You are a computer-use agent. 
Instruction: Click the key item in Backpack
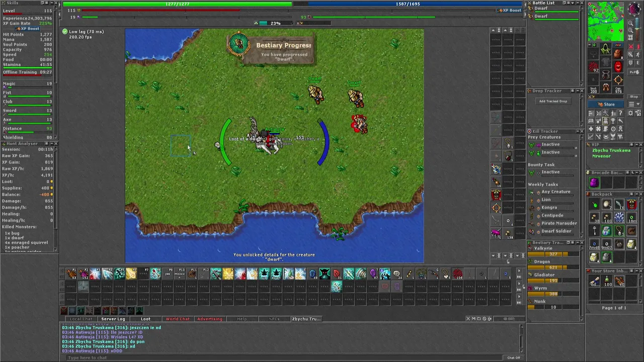pos(595,230)
